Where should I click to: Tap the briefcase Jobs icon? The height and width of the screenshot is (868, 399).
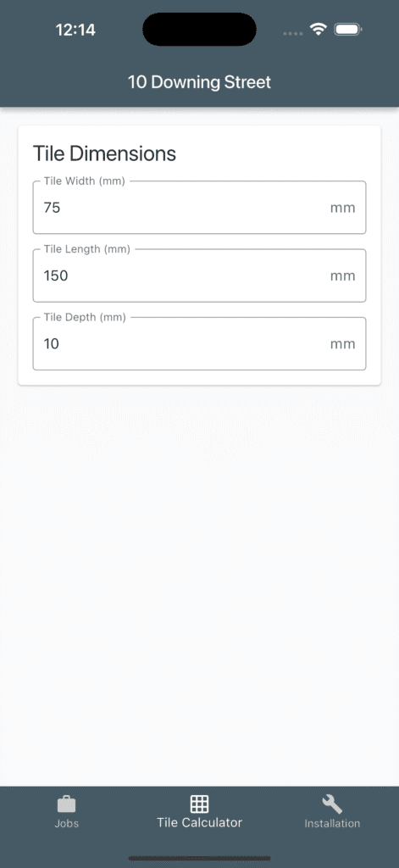[66, 804]
